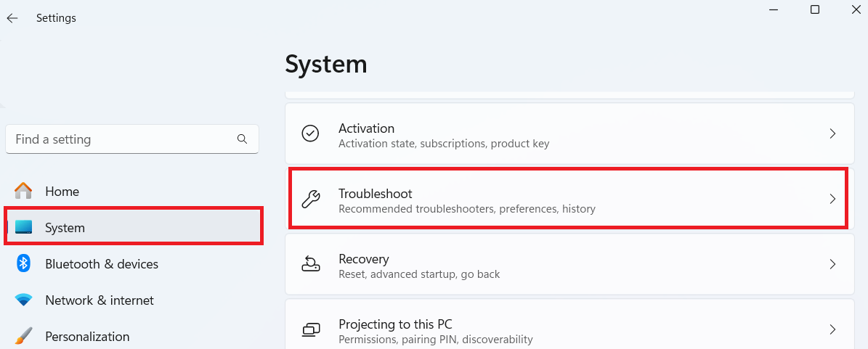Expand Projecting to this PC chevron
Screen dimensions: 868x349
point(832,330)
